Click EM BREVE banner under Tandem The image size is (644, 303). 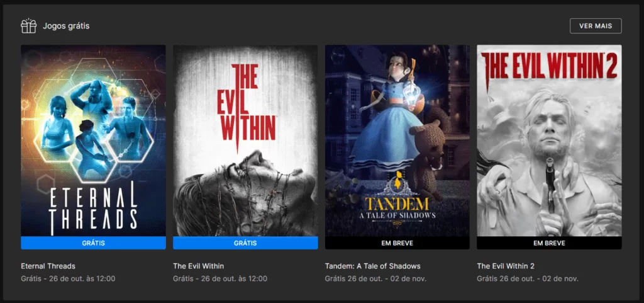click(x=397, y=243)
